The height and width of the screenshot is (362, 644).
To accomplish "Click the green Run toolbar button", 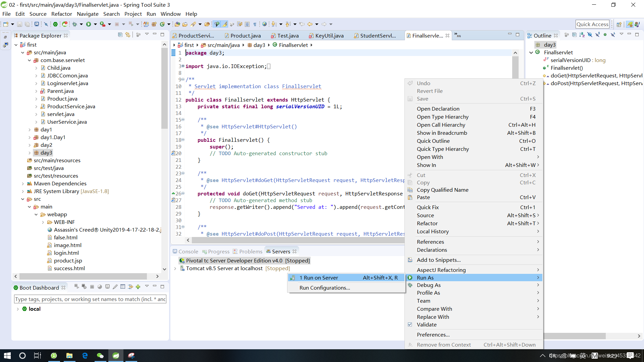I will point(89,24).
